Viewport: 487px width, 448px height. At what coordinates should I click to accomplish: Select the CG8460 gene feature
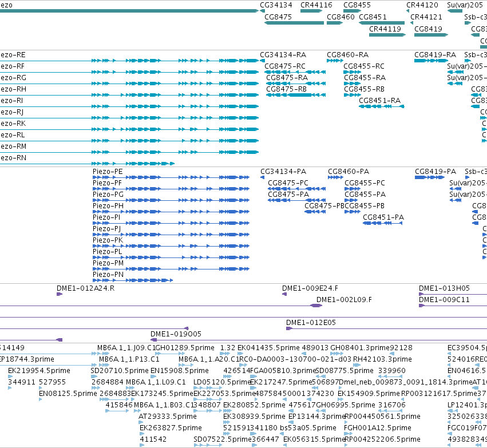click(335, 23)
